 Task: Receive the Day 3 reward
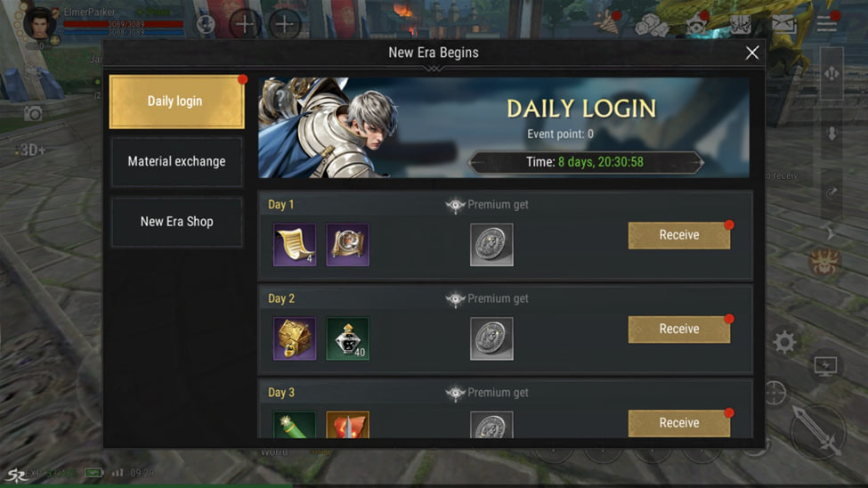[x=679, y=423]
